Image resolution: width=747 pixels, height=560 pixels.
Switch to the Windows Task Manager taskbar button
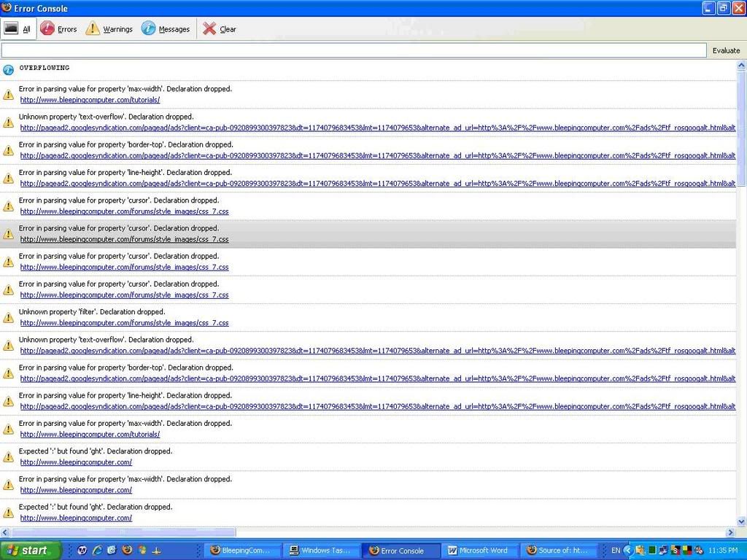coord(322,551)
